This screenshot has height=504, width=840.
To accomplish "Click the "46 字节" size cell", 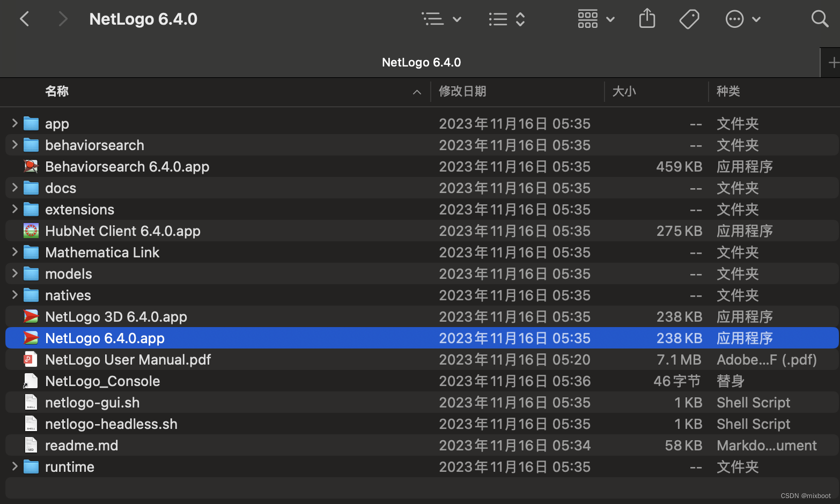I will tap(677, 381).
